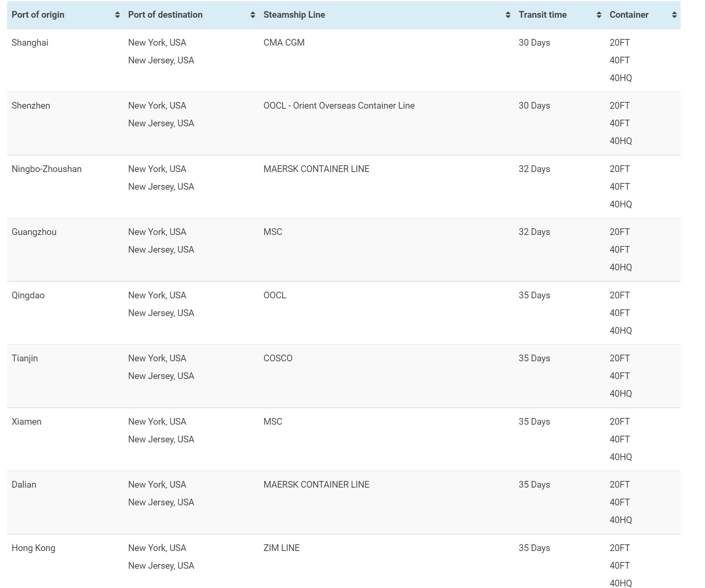Click the 'Transit time' column header text
The image size is (705, 588).
(542, 15)
